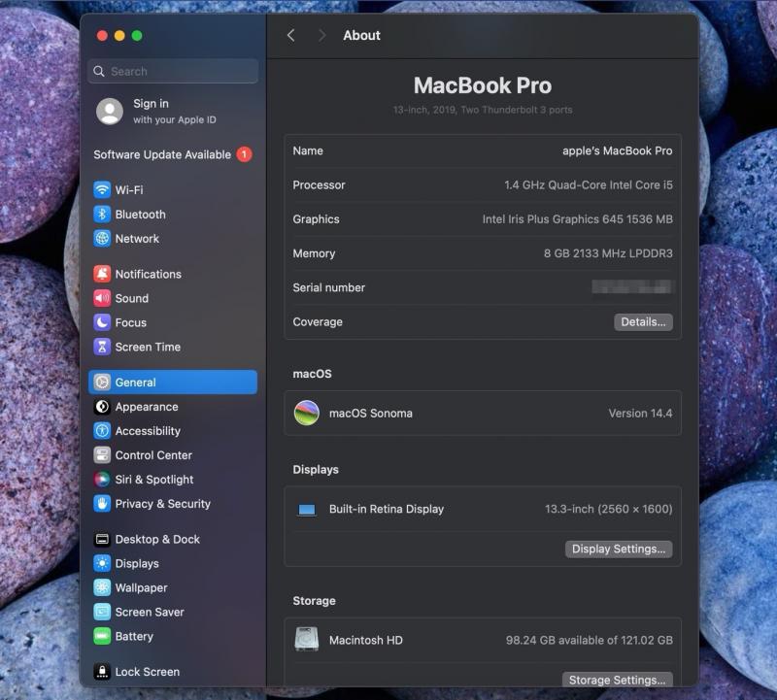Open Display Settings button

(x=619, y=549)
